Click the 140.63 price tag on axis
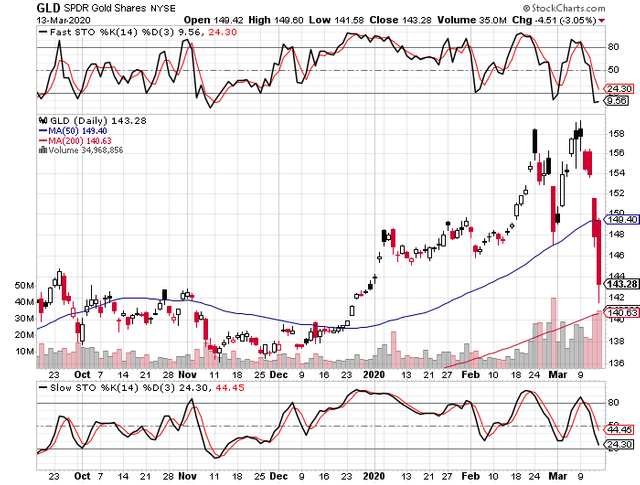The height and width of the screenshot is (485, 640). coord(622,313)
